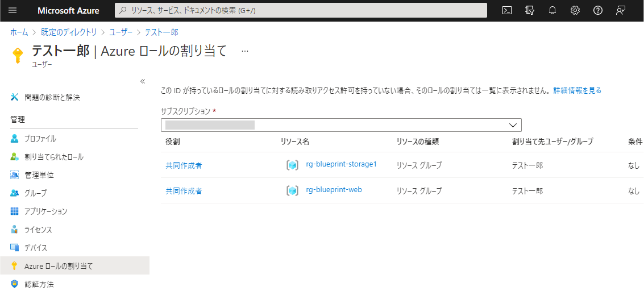Focus the resource search box
This screenshot has width=644, height=291.
[301, 11]
